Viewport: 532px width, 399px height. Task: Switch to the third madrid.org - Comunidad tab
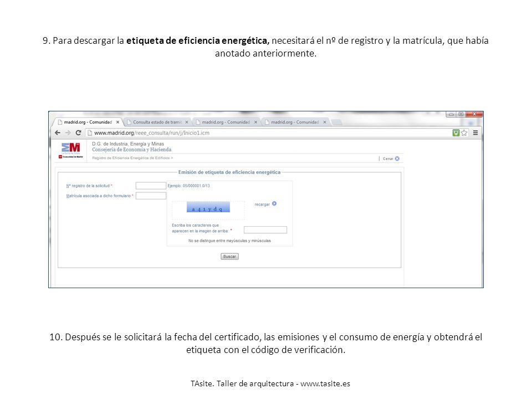coord(226,122)
